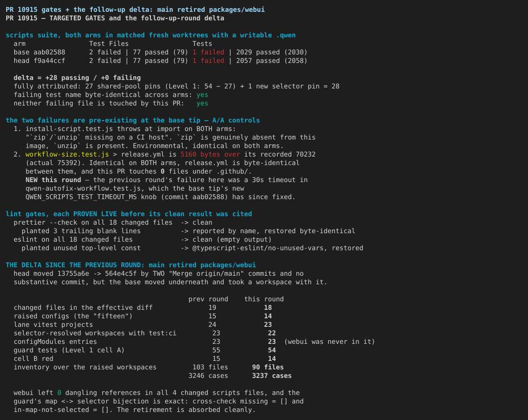Image resolution: width=528 pixels, height=420 pixels.
Task: Click red '1 failed' in base row
Action: pos(208,52)
